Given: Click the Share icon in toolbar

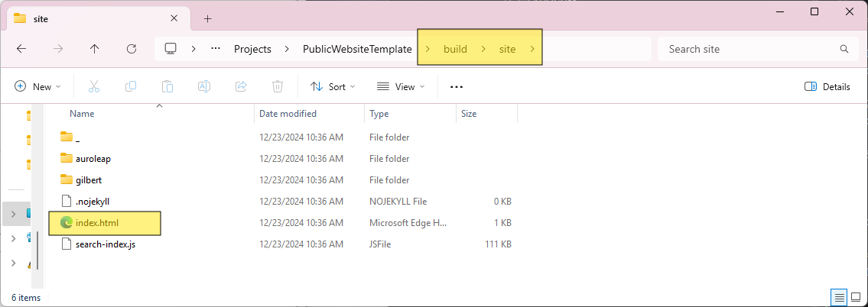Looking at the screenshot, I should point(241,86).
